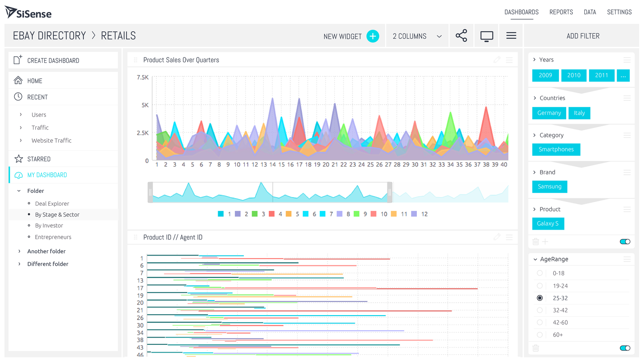This screenshot has height=362, width=644.
Task: Click the Create Dashboard icon
Action: pos(18,60)
